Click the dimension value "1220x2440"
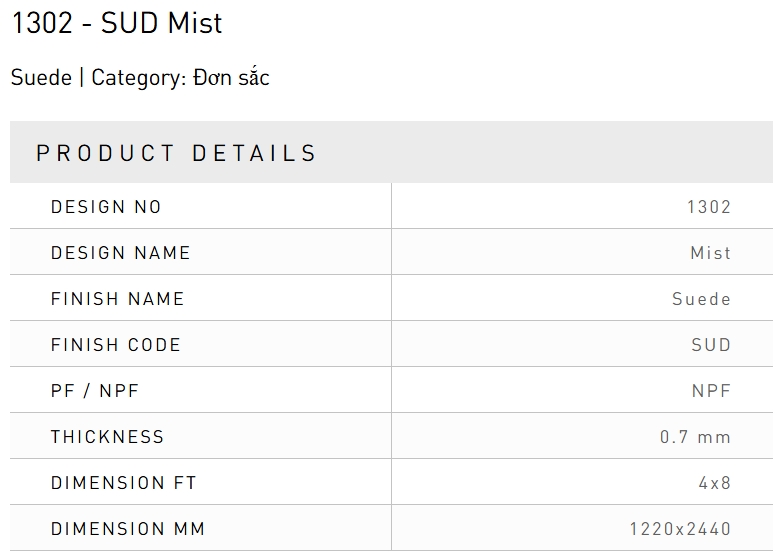The height and width of the screenshot is (559, 782). click(680, 529)
